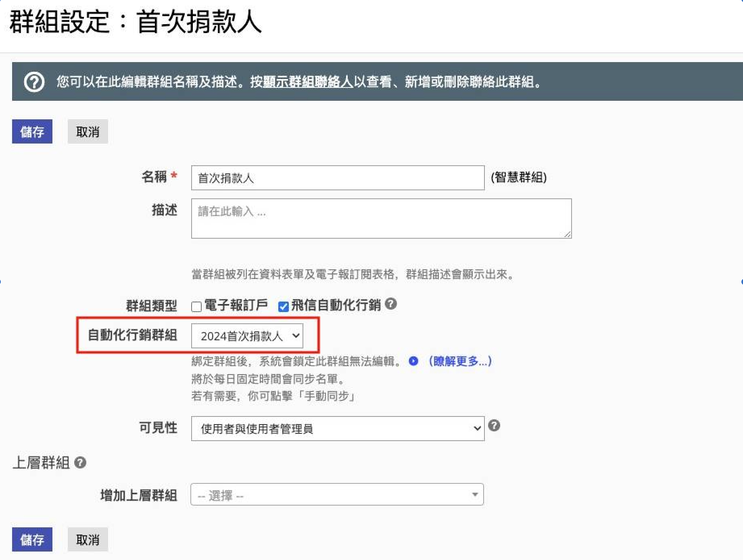Viewport: 743px width, 560px height.
Task: Click the (智慧群組) label text
Action: [x=519, y=177]
